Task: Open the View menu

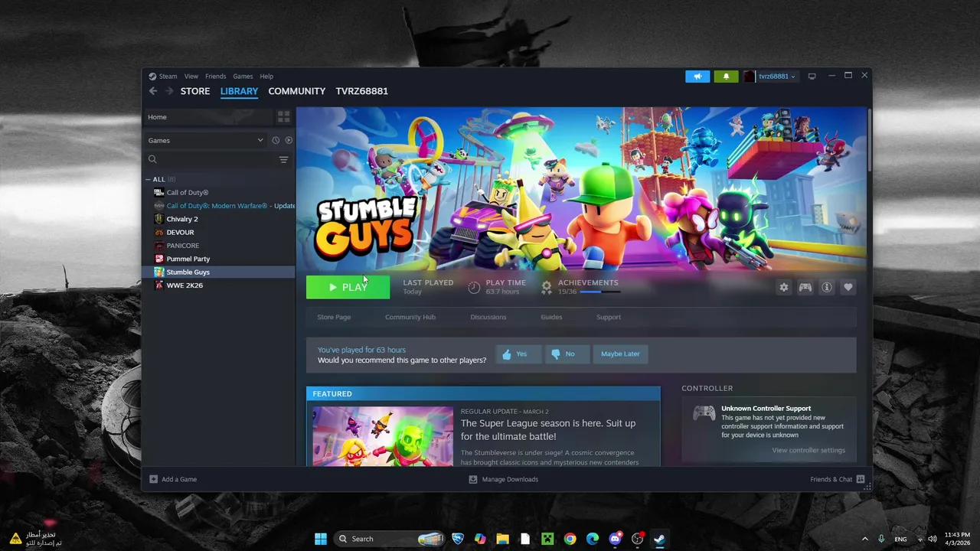Action: tap(191, 77)
